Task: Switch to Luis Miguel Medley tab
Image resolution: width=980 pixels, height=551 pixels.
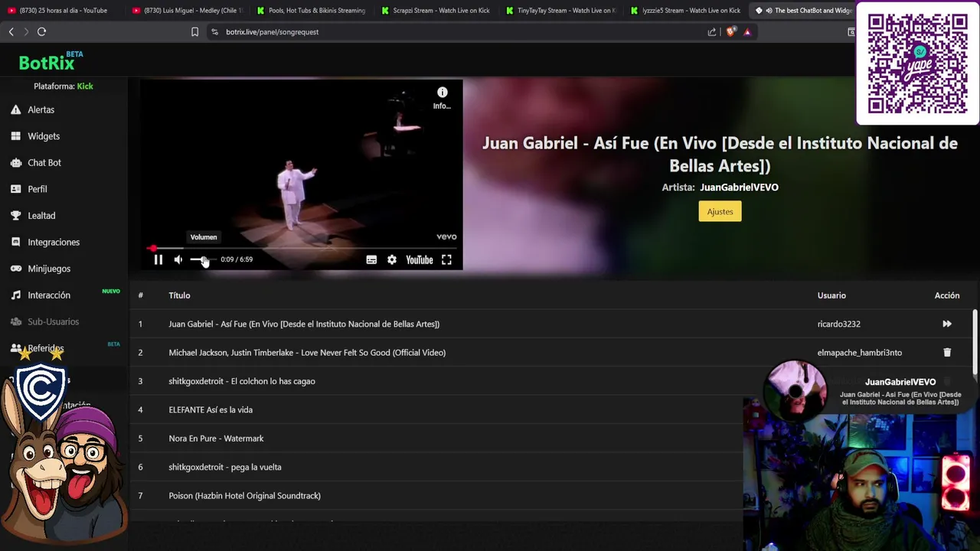Action: click(x=187, y=11)
